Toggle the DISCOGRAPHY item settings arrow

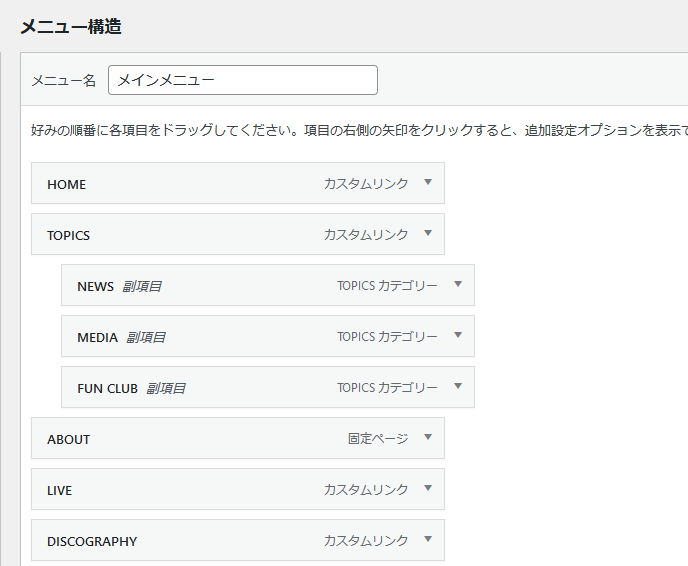(427, 540)
